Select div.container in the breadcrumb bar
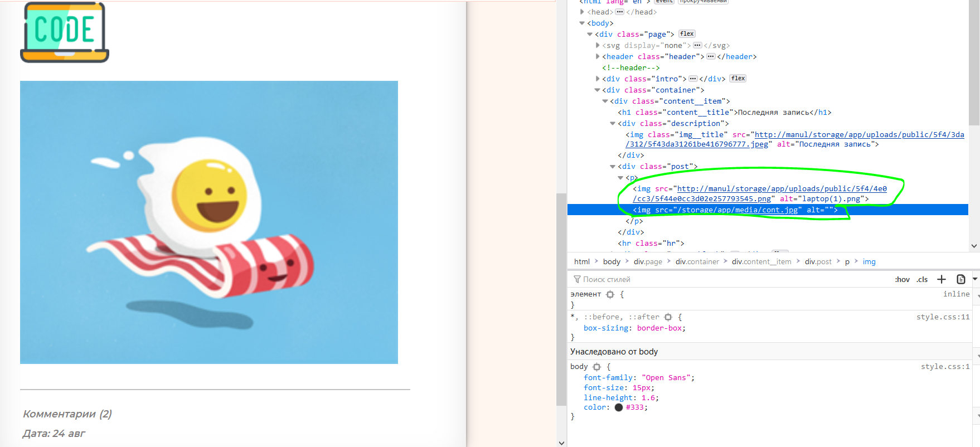 [697, 261]
